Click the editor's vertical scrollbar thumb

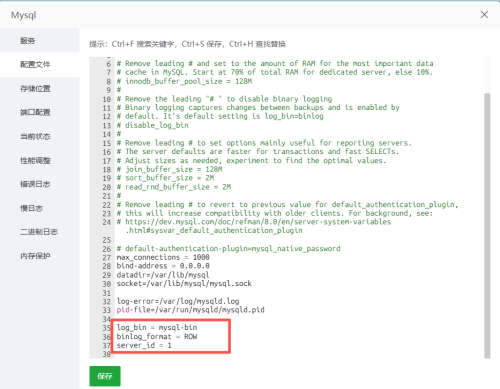(x=487, y=226)
